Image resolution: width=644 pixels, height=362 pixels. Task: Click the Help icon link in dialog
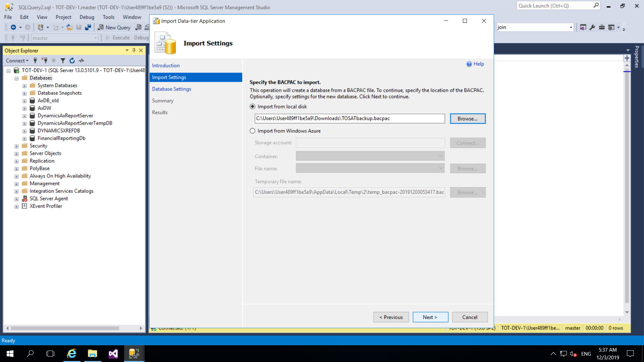point(475,64)
